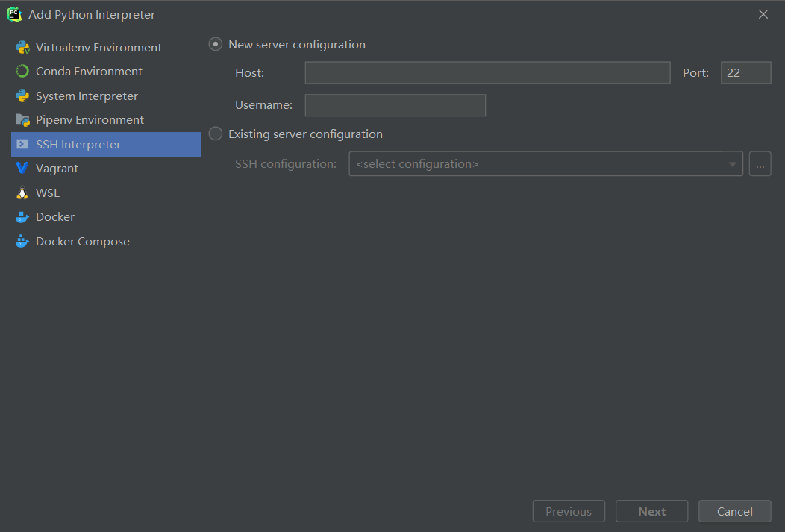Click the Docker Compose icon
Screen dimensions: 785x532
tap(22, 242)
